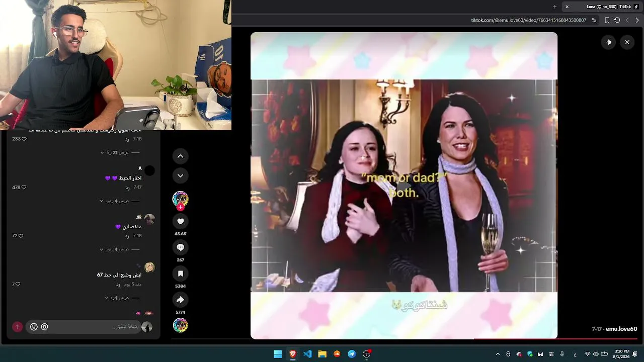Image resolution: width=644 pixels, height=362 pixels.
Task: Reply to the comment with 478 likes
Action: 127,188
